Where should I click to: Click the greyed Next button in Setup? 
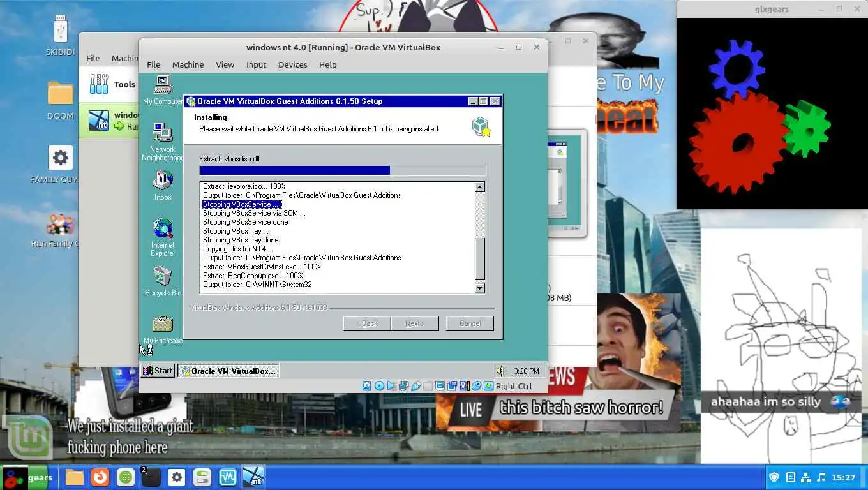pos(415,323)
